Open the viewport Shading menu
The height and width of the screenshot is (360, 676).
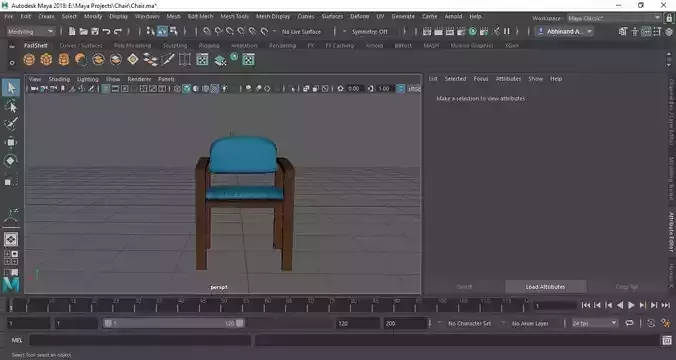(59, 79)
